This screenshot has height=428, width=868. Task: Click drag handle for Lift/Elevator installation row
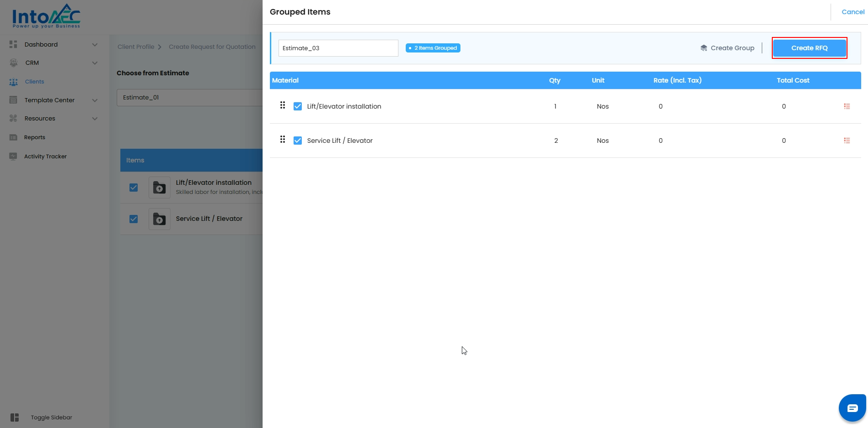click(283, 105)
